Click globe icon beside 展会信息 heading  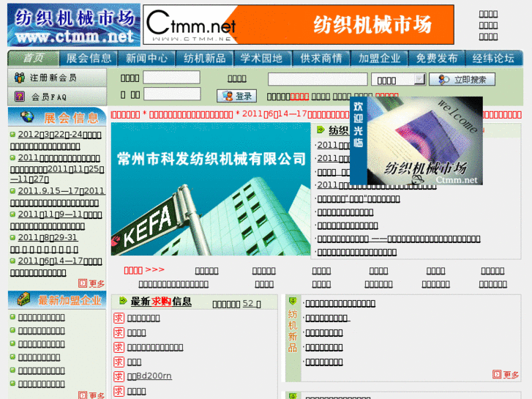click(26, 117)
